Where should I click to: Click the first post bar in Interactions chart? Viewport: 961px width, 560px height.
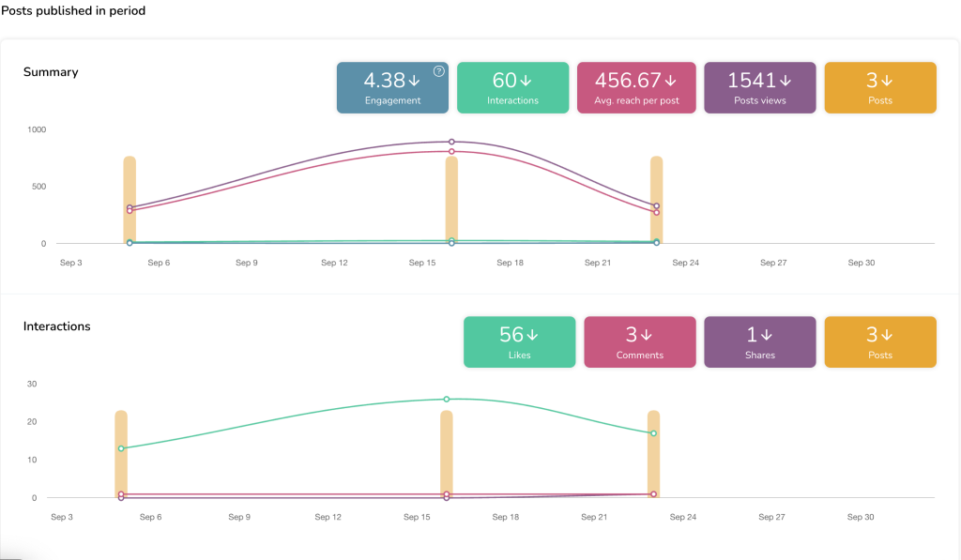pos(121,469)
